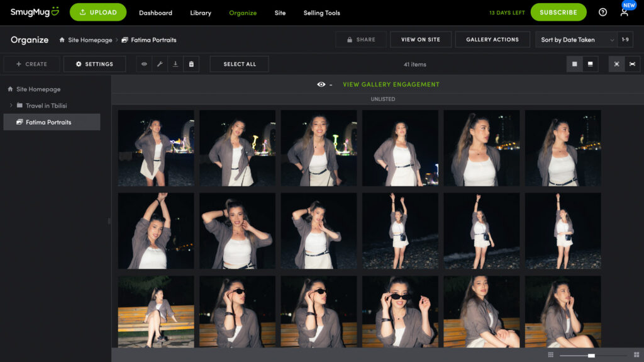Toggle visibility with the toolbar eye icon
Screen dimensions: 644x362
click(x=144, y=64)
